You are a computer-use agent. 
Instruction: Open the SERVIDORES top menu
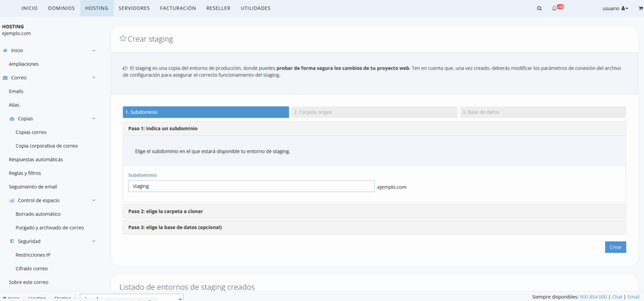click(x=134, y=8)
